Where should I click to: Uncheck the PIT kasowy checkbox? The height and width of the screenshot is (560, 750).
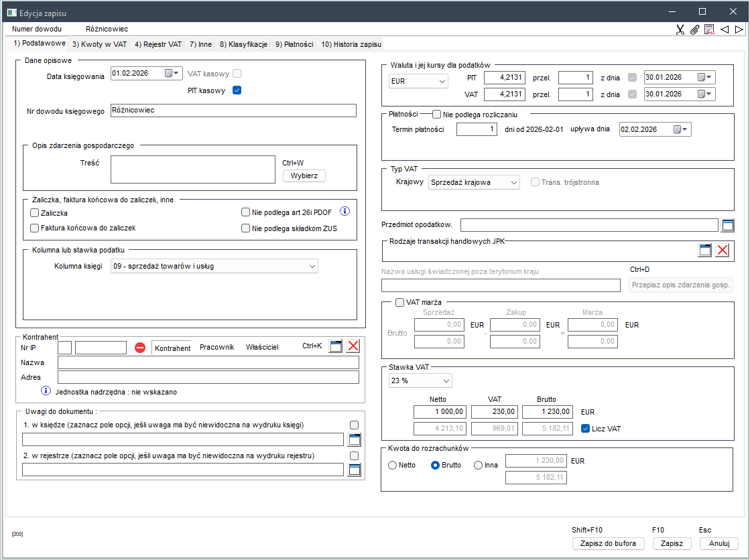tap(237, 90)
